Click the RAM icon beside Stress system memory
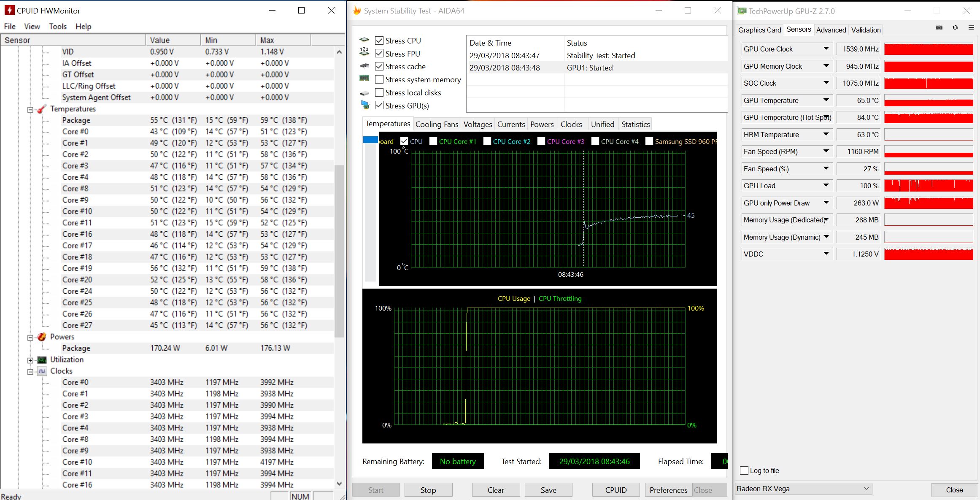This screenshot has height=500, width=980. (364, 79)
